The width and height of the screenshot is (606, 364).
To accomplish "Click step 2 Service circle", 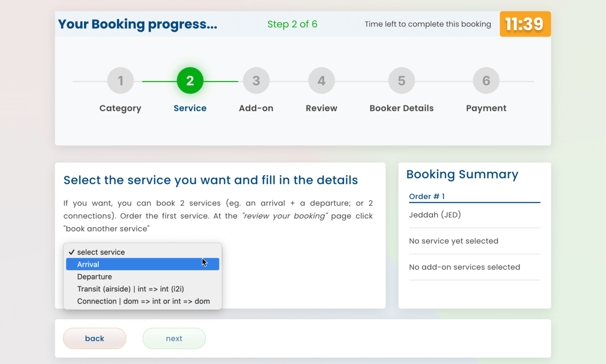I will [190, 81].
